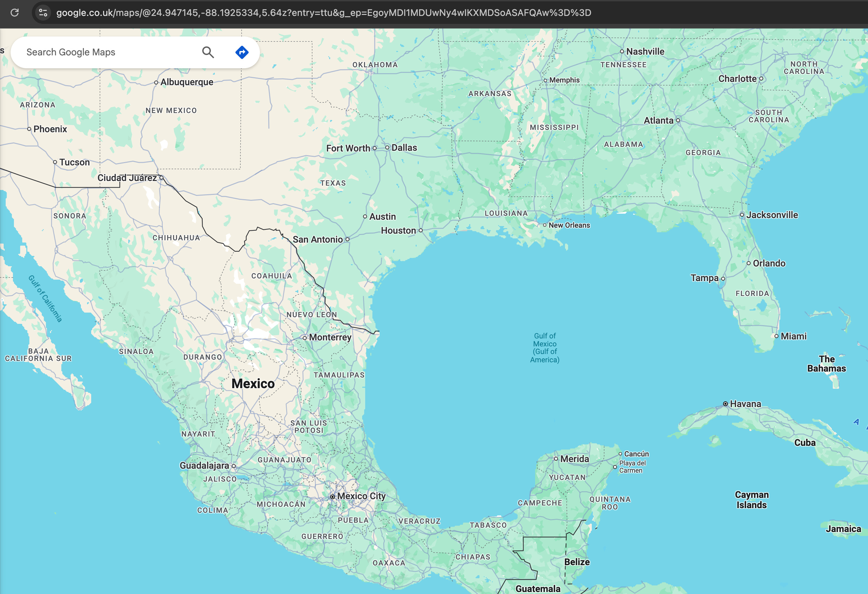Click the New Orleans label
Screen dimensions: 868x594
pos(569,225)
